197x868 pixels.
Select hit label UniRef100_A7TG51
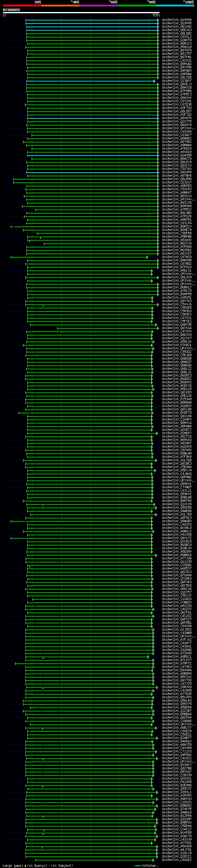(x=177, y=843)
